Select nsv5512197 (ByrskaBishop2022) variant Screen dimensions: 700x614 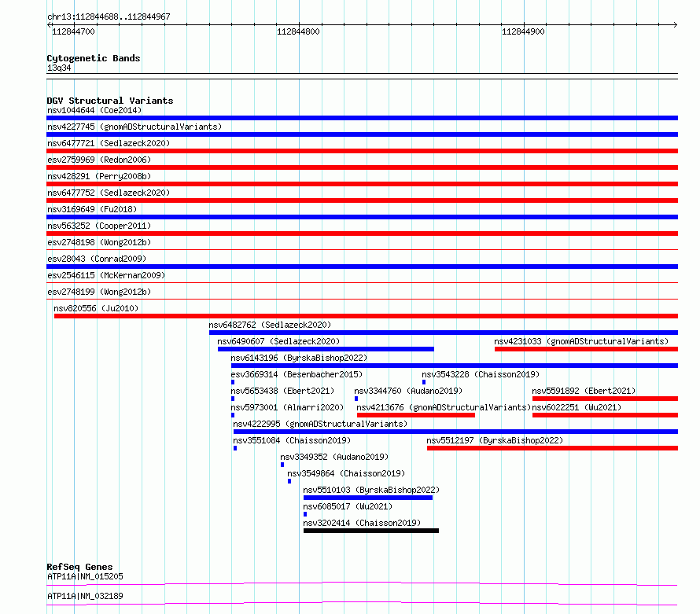[495, 440]
